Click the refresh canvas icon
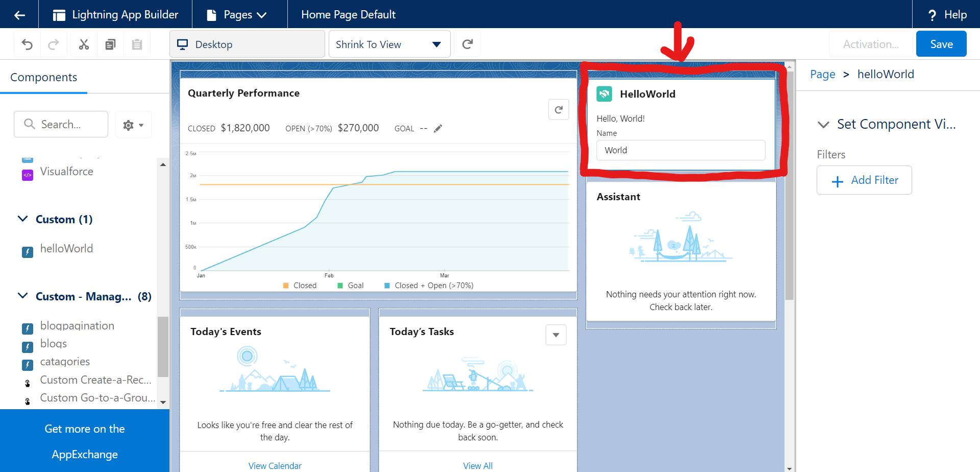This screenshot has height=472, width=980. pos(467,44)
